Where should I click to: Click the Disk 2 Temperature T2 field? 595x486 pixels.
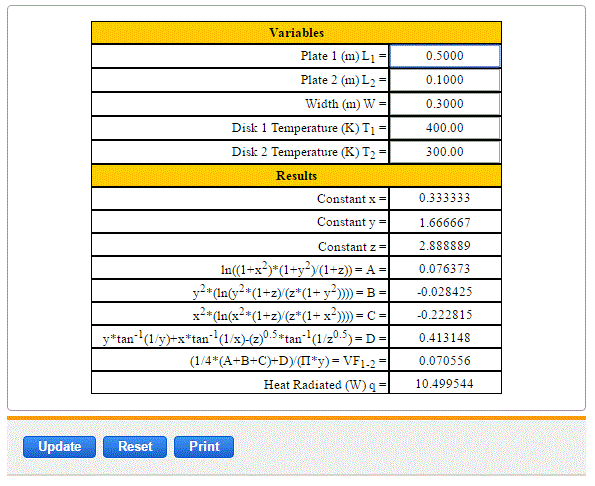(x=445, y=152)
